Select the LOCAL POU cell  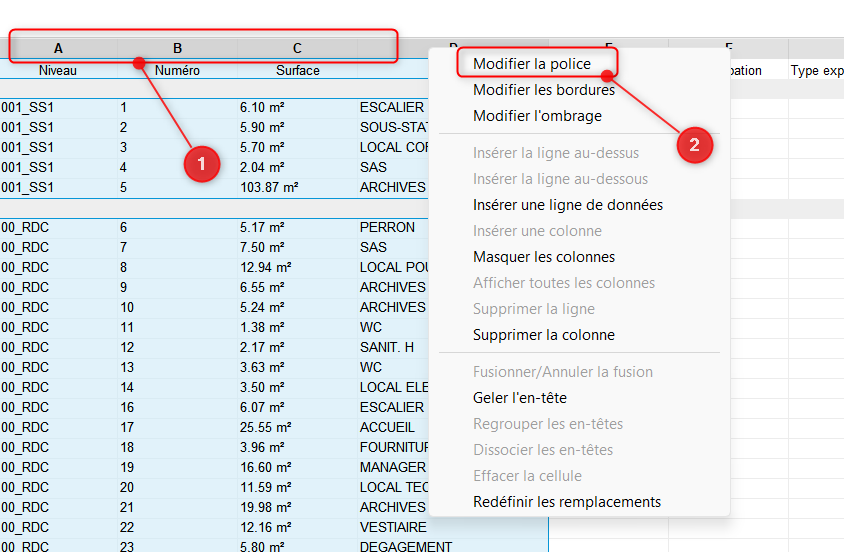pyautogui.click(x=393, y=267)
